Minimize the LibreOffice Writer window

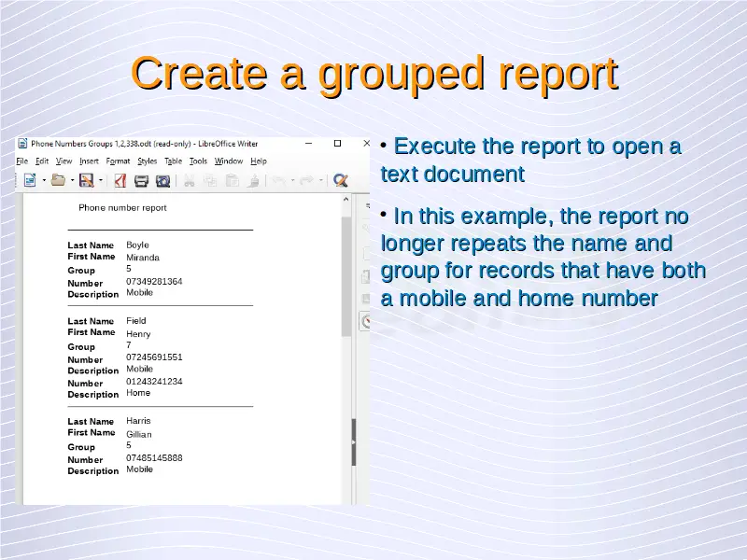click(x=309, y=144)
